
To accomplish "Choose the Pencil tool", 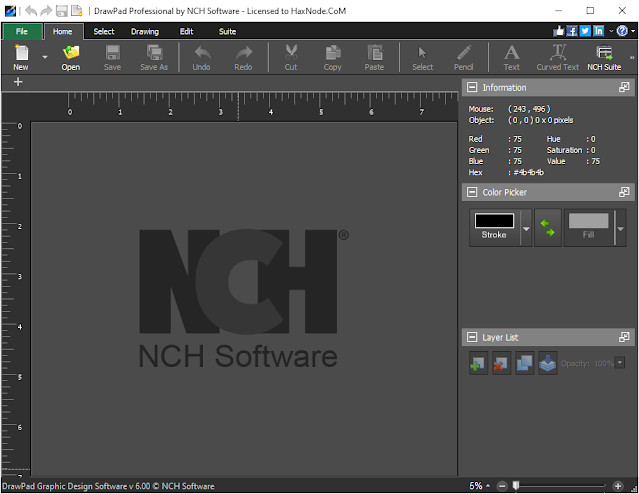I will click(x=464, y=57).
